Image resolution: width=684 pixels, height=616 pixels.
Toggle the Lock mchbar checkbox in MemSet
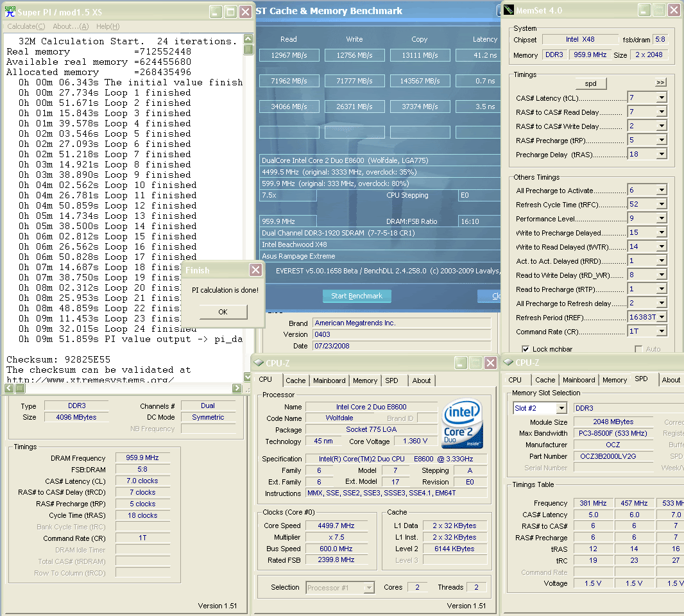pyautogui.click(x=526, y=349)
